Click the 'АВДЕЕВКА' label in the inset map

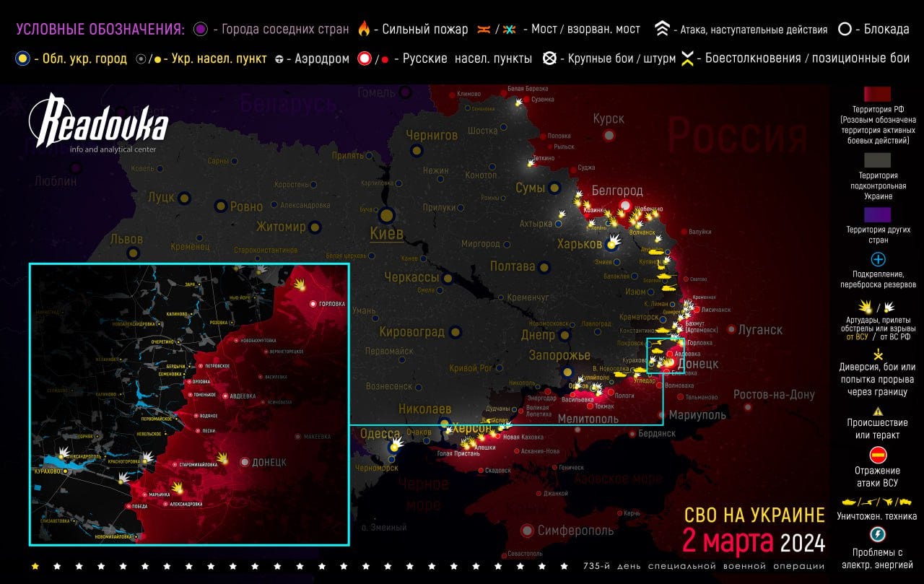point(242,395)
